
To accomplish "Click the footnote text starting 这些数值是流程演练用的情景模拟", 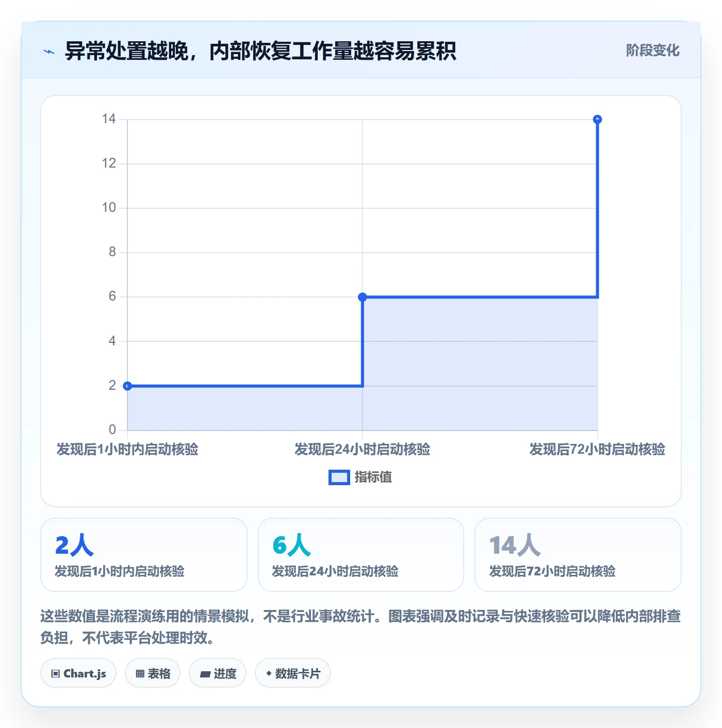I will pos(360,627).
